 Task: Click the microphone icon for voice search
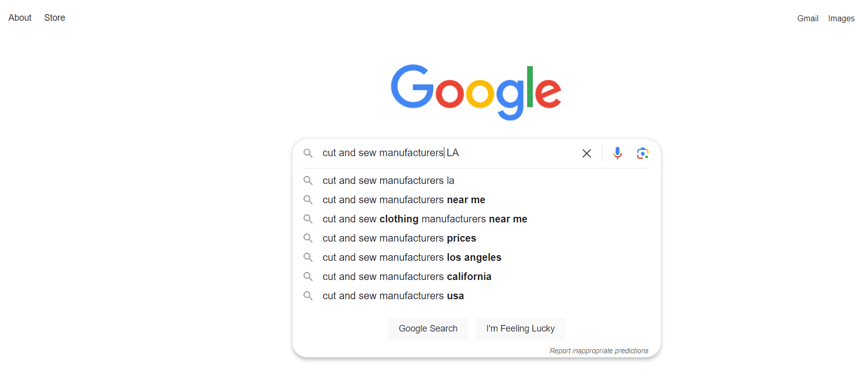[617, 153]
